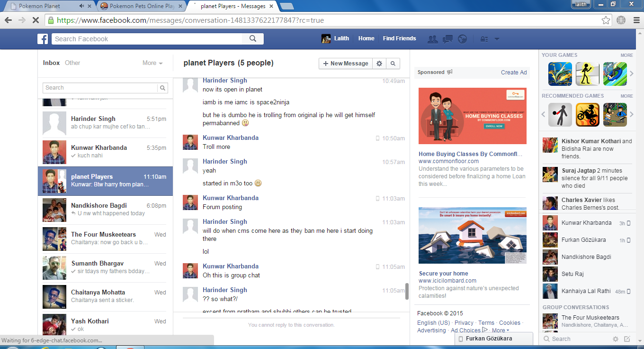Open chat sidebar options gear icon

coord(616,339)
